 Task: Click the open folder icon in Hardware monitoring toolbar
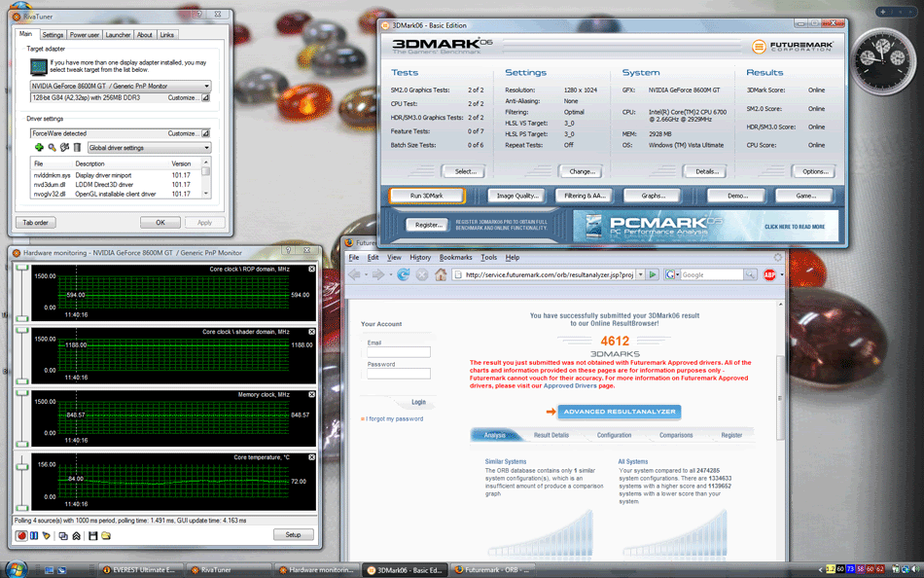[x=106, y=535]
